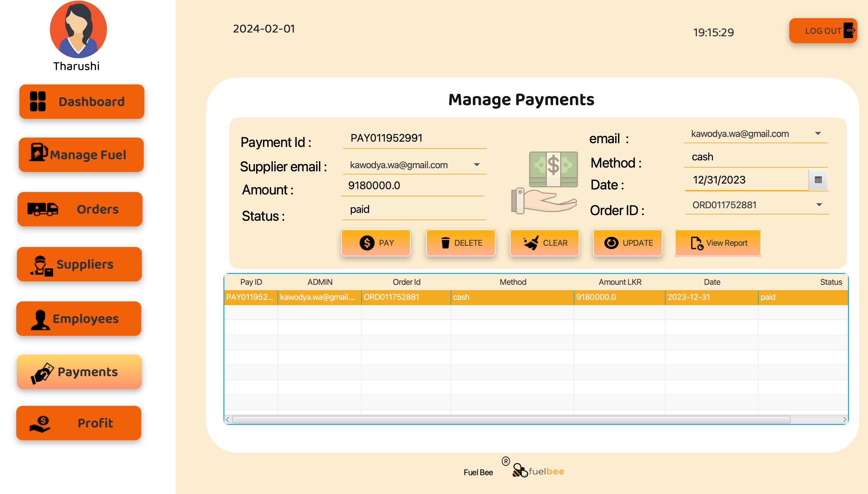
Task: Open the Dashboard menu
Action: (82, 101)
